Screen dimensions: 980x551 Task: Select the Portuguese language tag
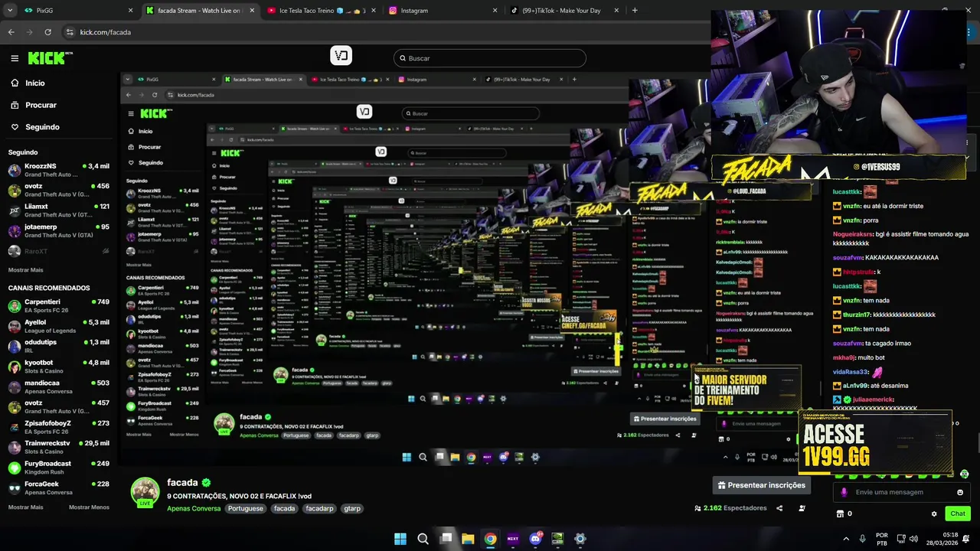[245, 508]
